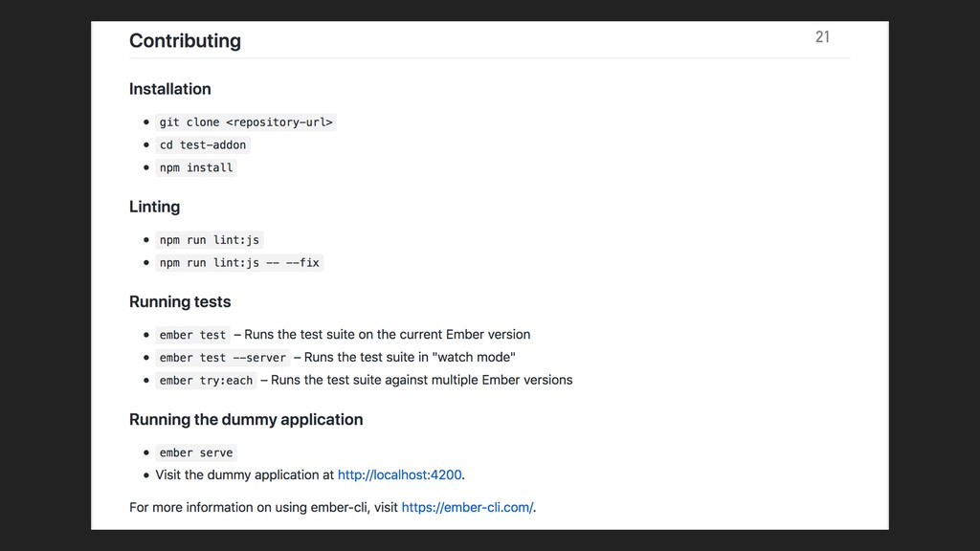Click the ember serve code snippet

coord(196,452)
